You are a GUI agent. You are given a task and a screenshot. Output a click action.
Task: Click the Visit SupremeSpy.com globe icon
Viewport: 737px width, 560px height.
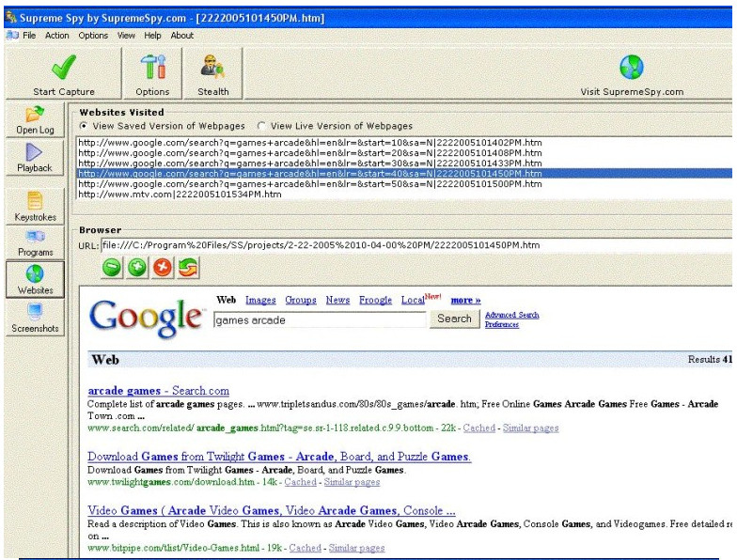632,68
